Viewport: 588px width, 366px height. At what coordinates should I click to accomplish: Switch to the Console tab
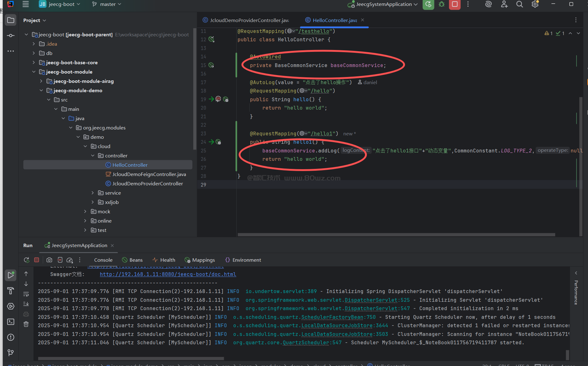coord(103,260)
